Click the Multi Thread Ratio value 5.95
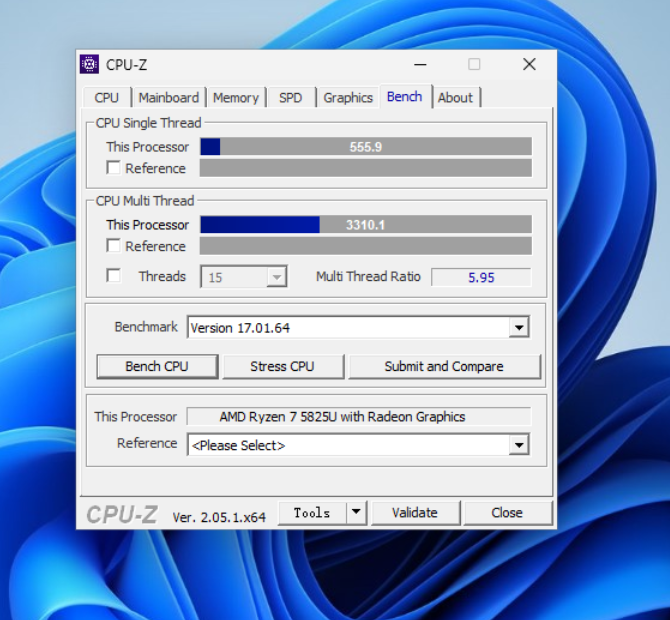 481,277
